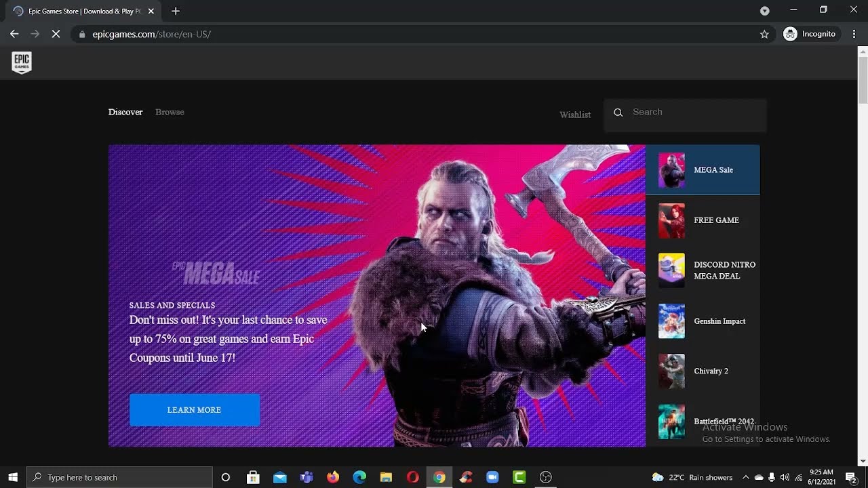Click the Chivalry 2 thumbnail image
This screenshot has height=488, width=868.
(x=671, y=371)
